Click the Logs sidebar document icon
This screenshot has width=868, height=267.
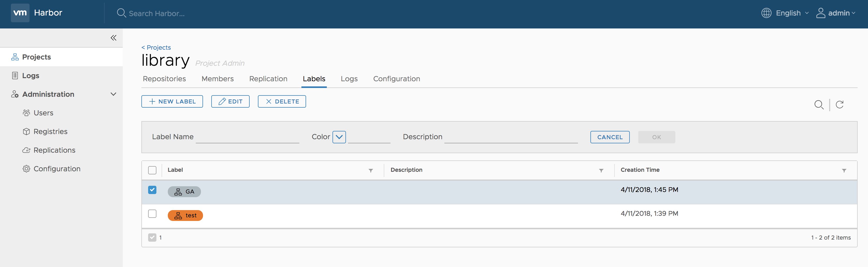tap(15, 76)
